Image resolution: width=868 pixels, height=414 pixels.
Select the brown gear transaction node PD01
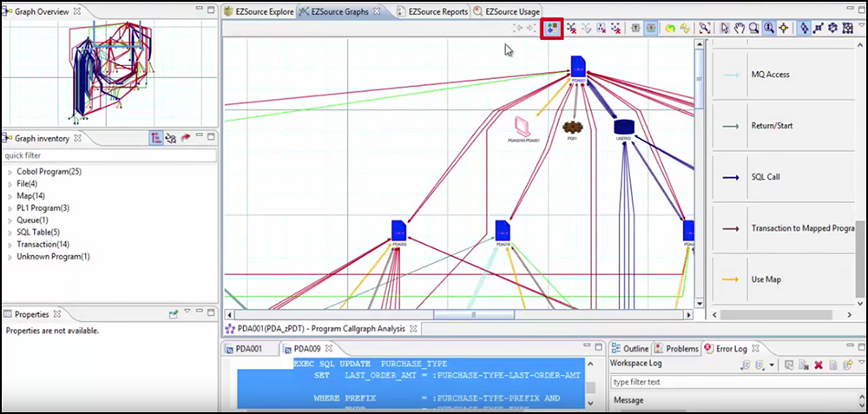(x=572, y=128)
